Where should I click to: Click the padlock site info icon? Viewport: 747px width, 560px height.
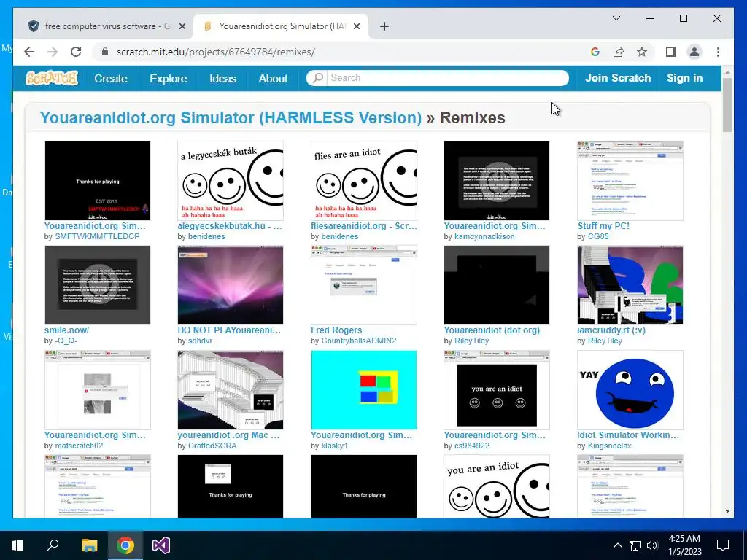click(105, 52)
